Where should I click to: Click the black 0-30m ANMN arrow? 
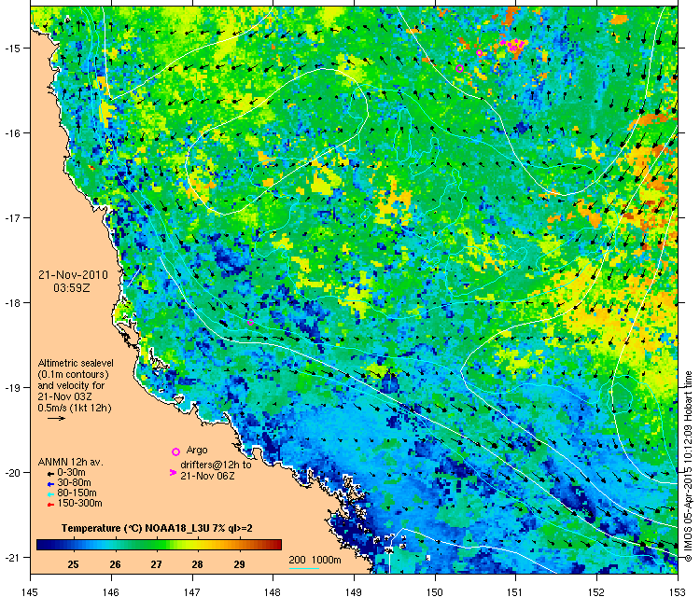[x=51, y=474]
